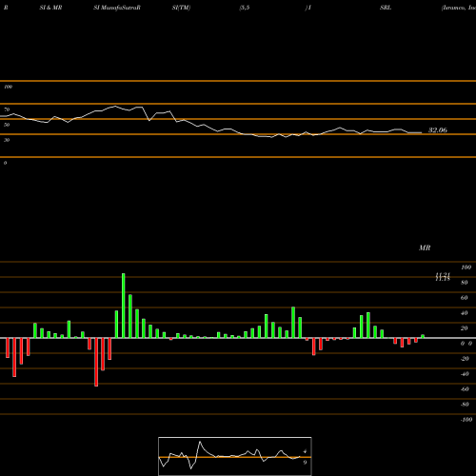Click the -20 label on MR axis
Screen dimensions: 476x476
click(465, 359)
